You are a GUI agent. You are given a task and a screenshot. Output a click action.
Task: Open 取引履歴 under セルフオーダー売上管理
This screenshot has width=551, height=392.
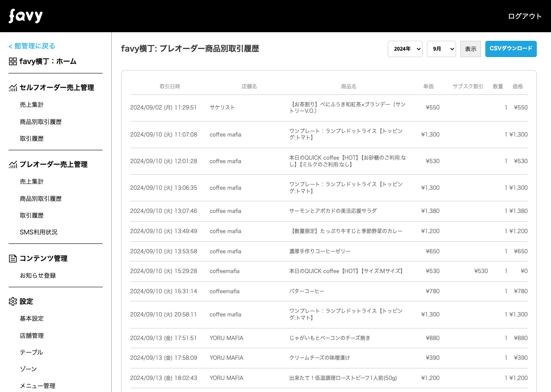click(32, 139)
